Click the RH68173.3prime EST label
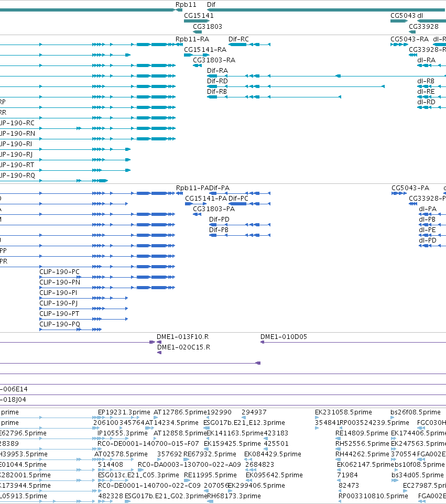 tap(234, 496)
